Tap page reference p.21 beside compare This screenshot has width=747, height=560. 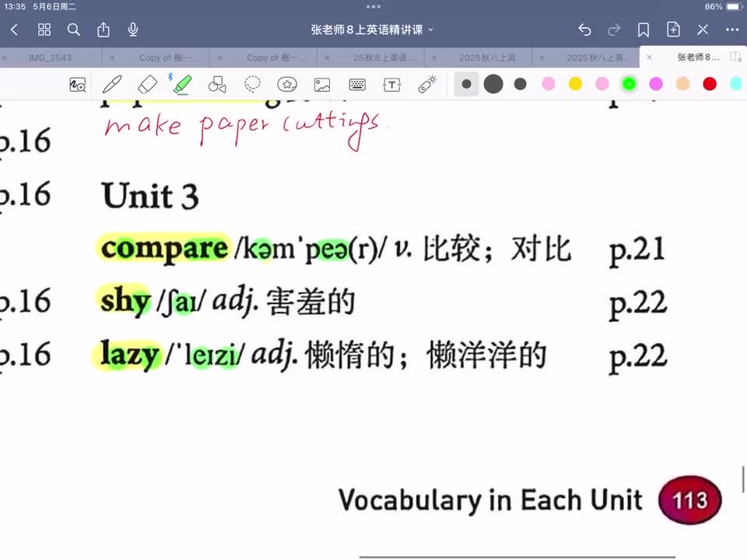(x=637, y=250)
